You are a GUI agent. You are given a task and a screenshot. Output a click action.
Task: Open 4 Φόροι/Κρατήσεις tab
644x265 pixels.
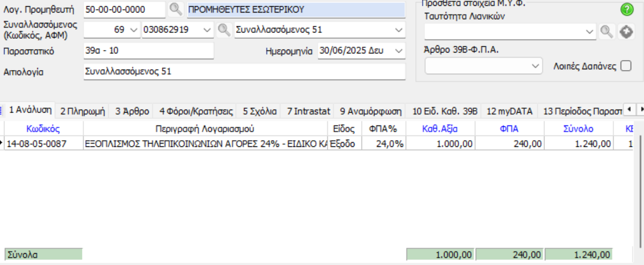coord(196,111)
